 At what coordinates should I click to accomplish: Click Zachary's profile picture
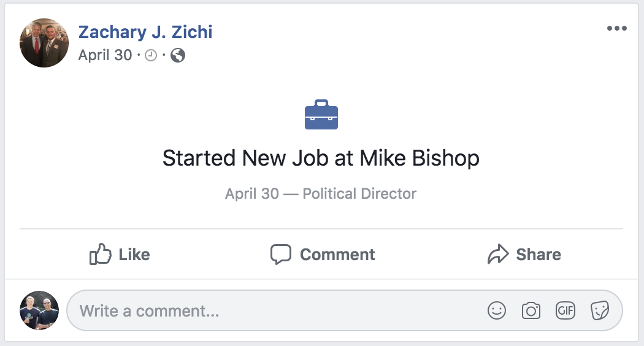coord(44,43)
